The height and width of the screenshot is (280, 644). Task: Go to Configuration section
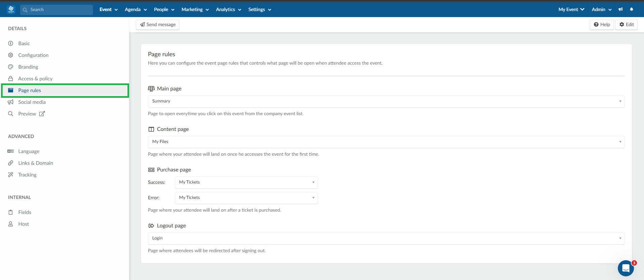pyautogui.click(x=33, y=55)
